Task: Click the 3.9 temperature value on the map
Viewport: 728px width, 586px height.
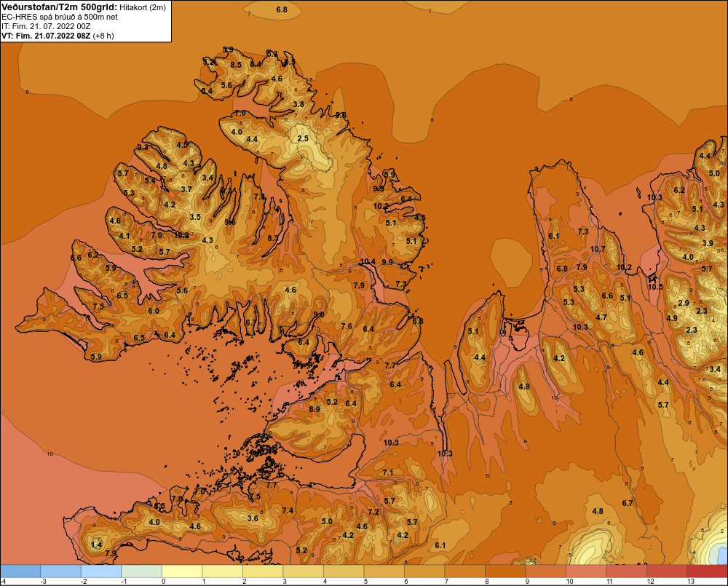Action: pos(707,243)
